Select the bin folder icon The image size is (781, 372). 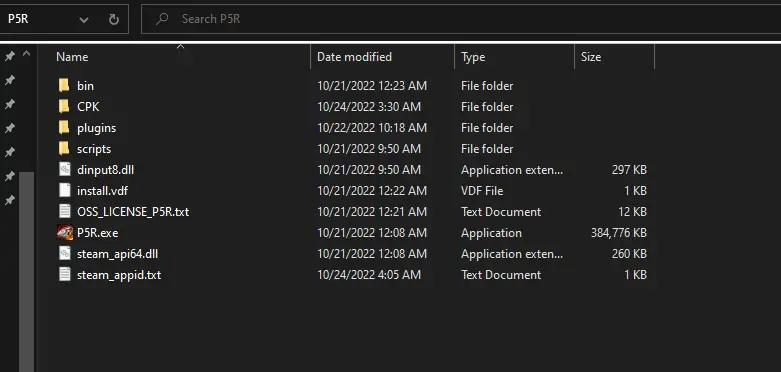(64, 86)
